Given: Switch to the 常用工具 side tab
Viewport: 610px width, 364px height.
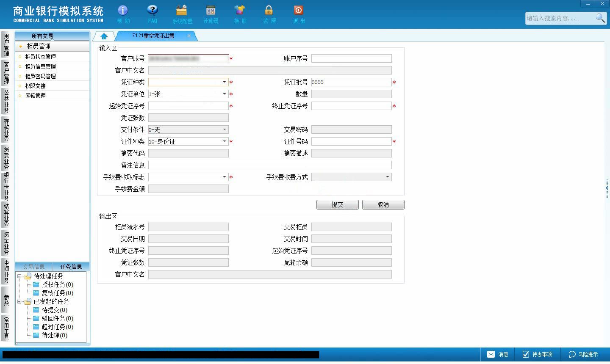Looking at the screenshot, I should (x=6, y=328).
